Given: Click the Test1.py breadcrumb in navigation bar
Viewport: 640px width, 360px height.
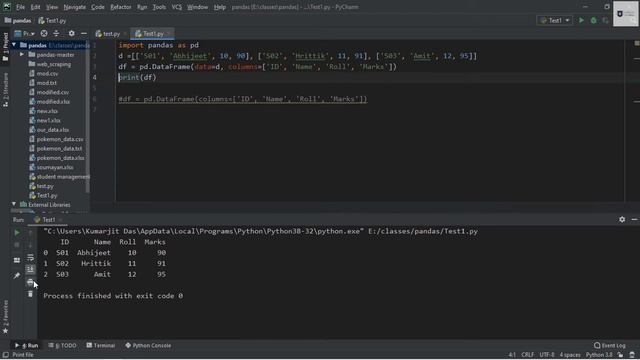Looking at the screenshot, I should coord(52,20).
